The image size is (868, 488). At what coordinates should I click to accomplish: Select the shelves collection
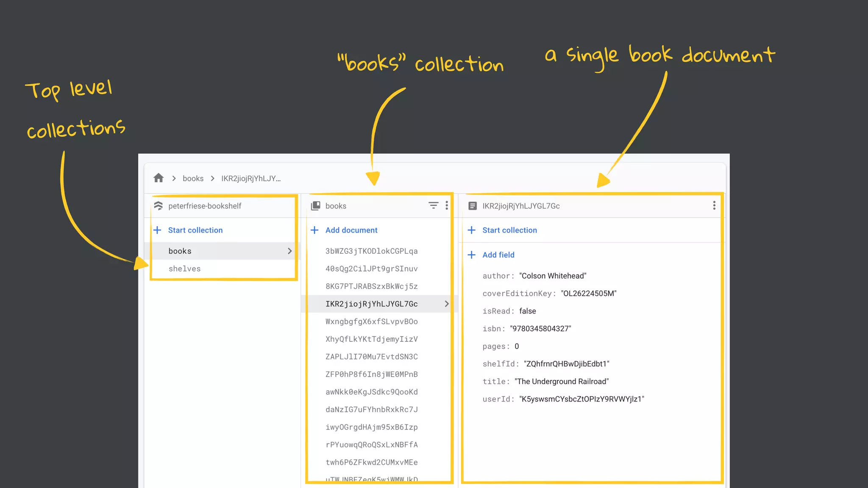pos(184,269)
